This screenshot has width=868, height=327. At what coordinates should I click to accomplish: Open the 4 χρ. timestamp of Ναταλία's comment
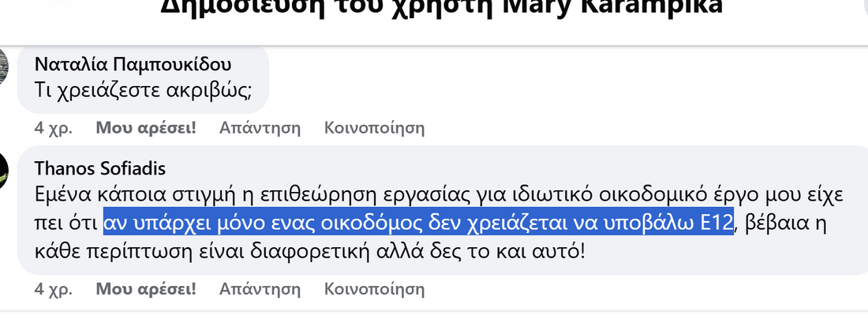pyautogui.click(x=54, y=127)
